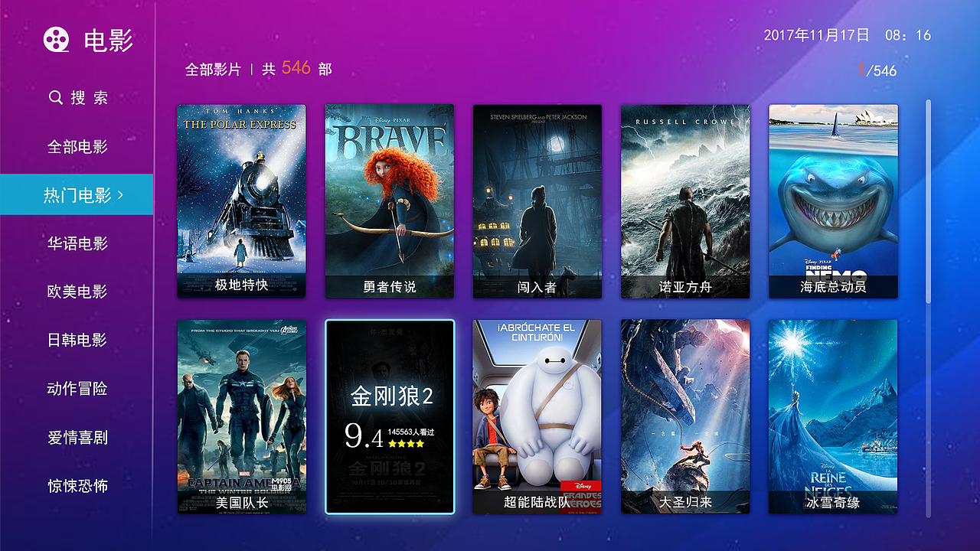The width and height of the screenshot is (980, 551).
Task: Click the four-star rating on 金刚狼2
Action: click(406, 443)
